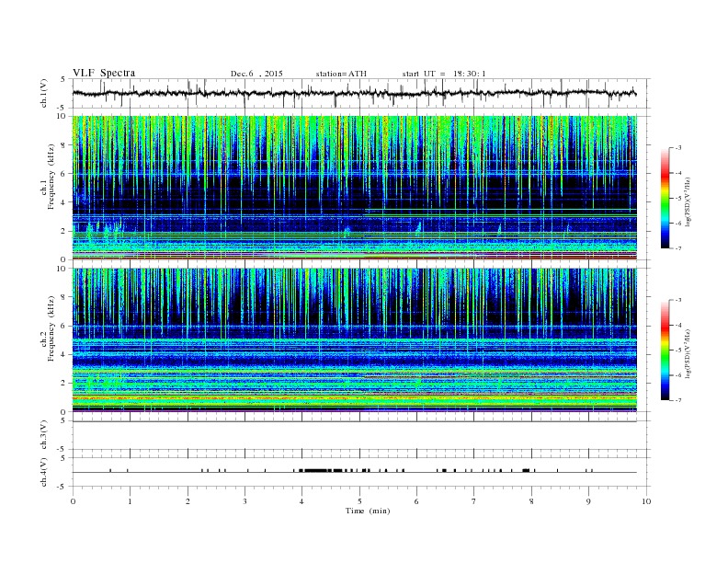728x563 pixels.
Task: Click the "-7" tick on ch.2 colorbar
Action: coord(678,400)
